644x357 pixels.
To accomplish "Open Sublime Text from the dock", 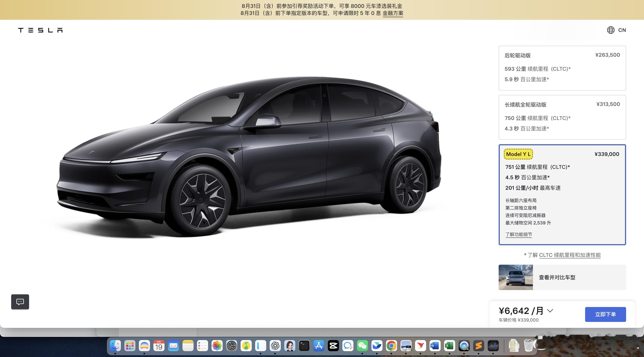I will (x=479, y=346).
